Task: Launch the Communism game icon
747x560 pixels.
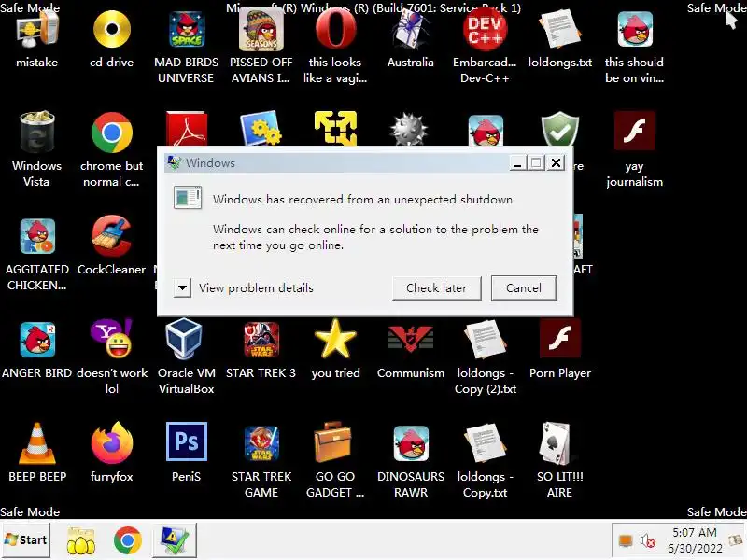Action: pyautogui.click(x=411, y=339)
